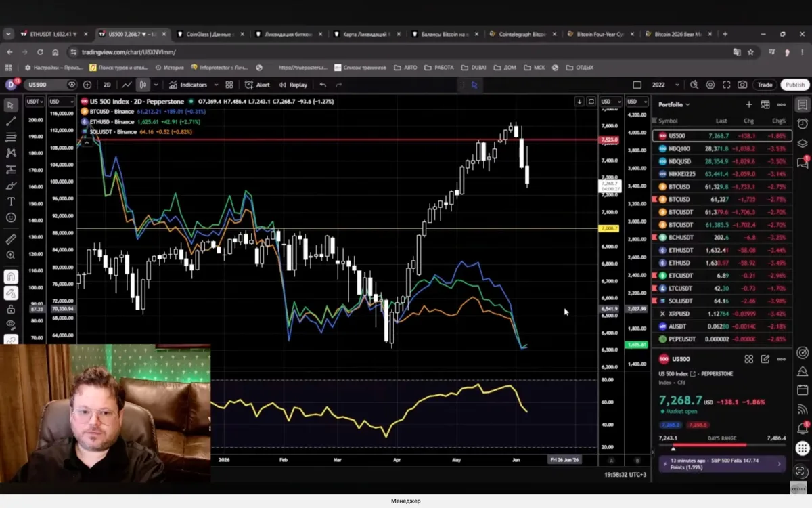Click the day's range slider marker
This screenshot has height=508, width=812.
click(673, 448)
